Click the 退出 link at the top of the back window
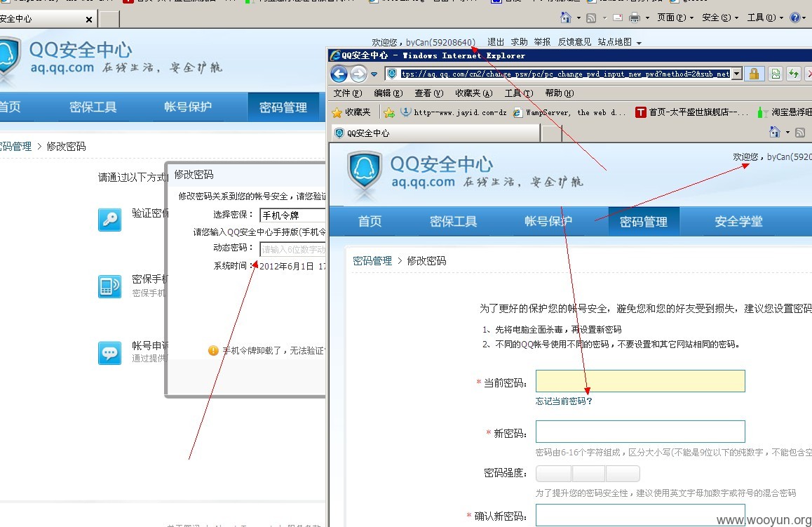The image size is (812, 527). pos(496,42)
